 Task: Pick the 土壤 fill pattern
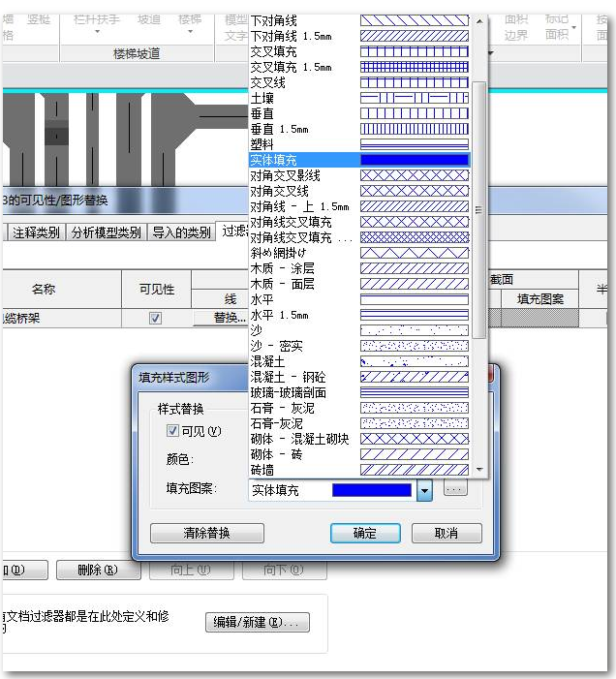point(359,98)
